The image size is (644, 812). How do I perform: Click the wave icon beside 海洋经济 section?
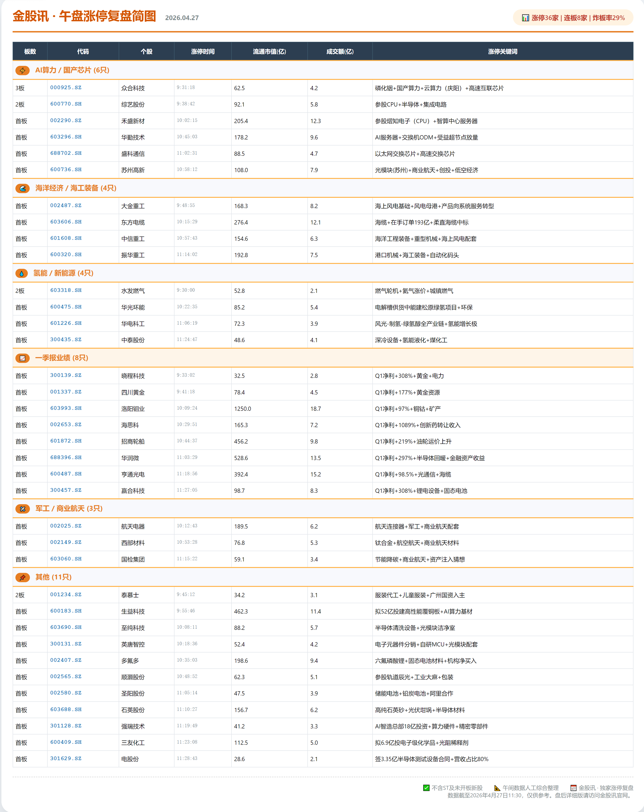coord(22,188)
